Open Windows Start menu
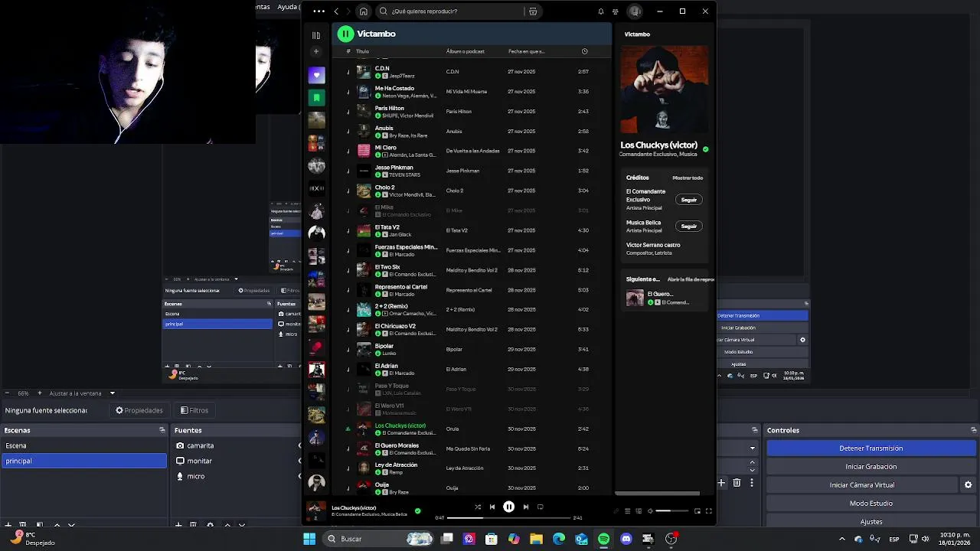This screenshot has height=551, width=980. pyautogui.click(x=309, y=539)
